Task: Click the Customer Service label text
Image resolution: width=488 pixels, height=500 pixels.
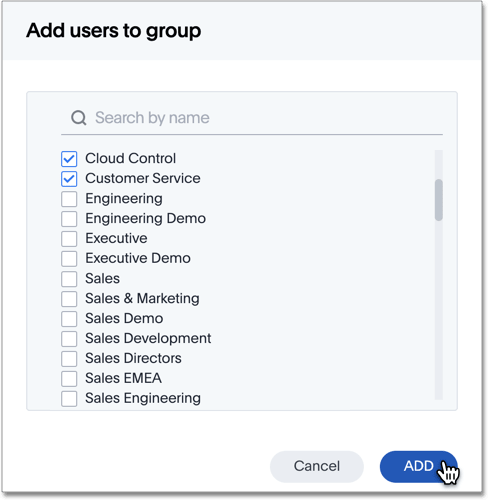Action: click(143, 178)
